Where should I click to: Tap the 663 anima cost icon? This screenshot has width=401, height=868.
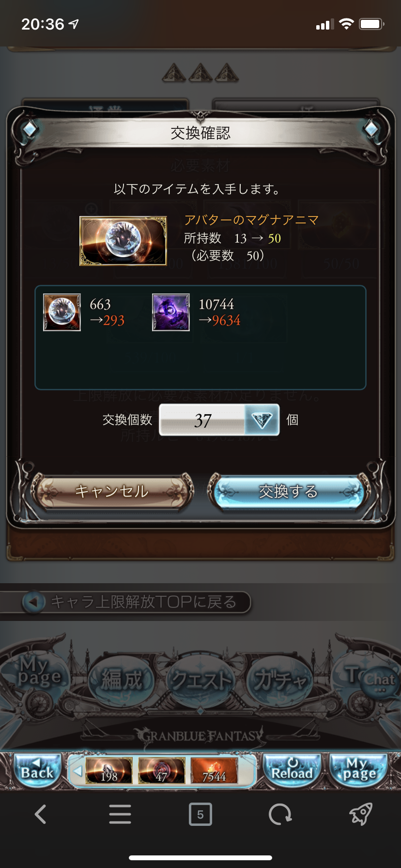point(62,312)
